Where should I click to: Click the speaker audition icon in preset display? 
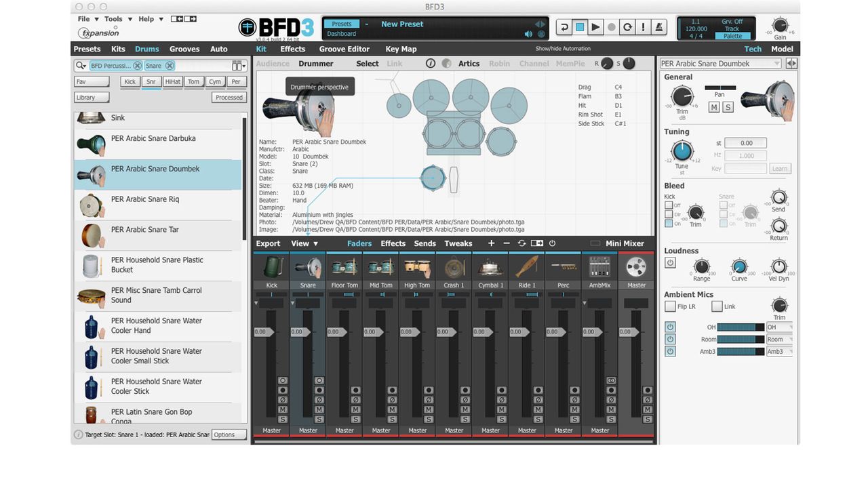[x=528, y=34]
